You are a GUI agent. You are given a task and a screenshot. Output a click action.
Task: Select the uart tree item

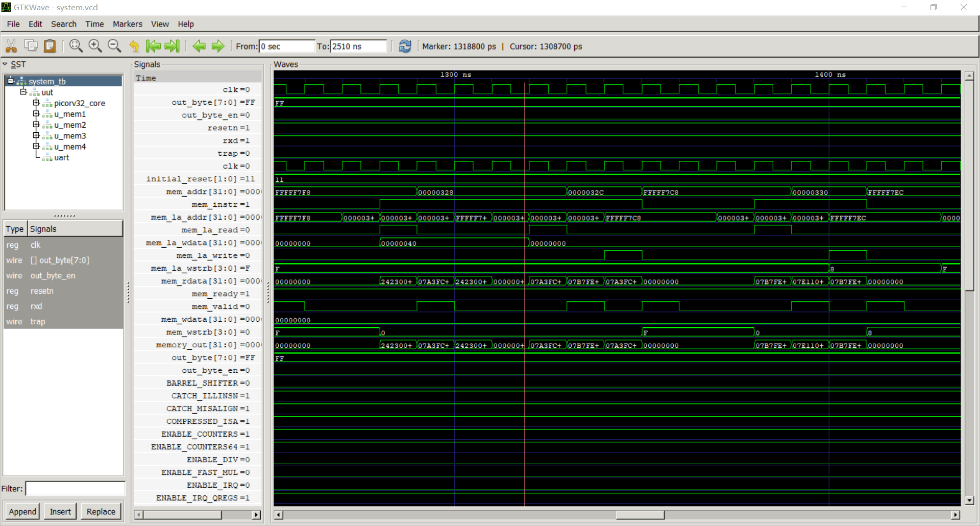(x=61, y=157)
